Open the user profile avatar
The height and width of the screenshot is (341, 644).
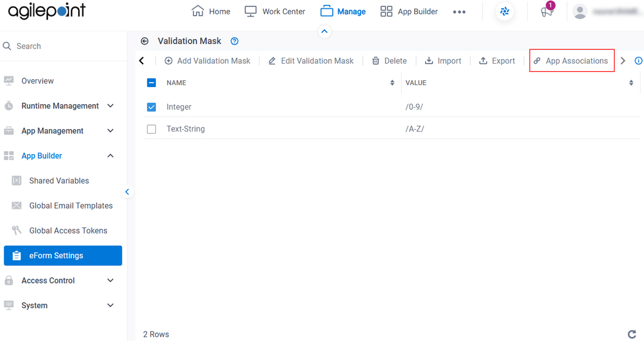(x=580, y=12)
